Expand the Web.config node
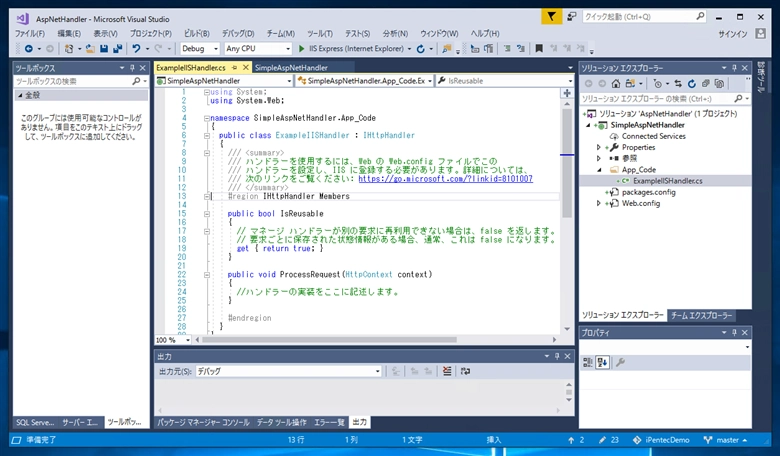This screenshot has width=780, height=456. pyautogui.click(x=599, y=203)
